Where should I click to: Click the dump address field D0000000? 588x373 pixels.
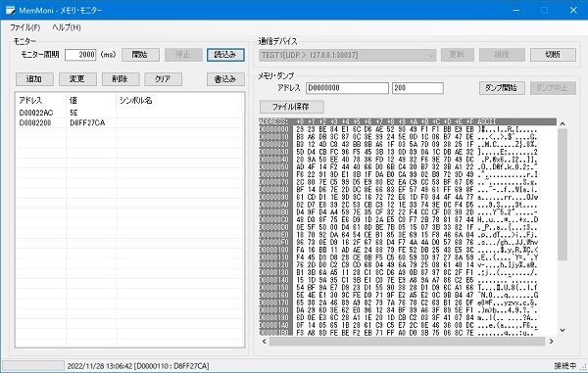tap(347, 88)
